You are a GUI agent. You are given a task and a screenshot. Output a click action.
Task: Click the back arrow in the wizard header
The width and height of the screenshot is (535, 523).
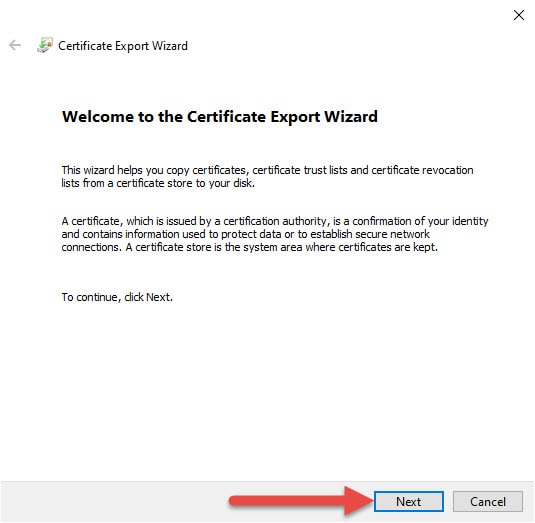click(x=15, y=45)
